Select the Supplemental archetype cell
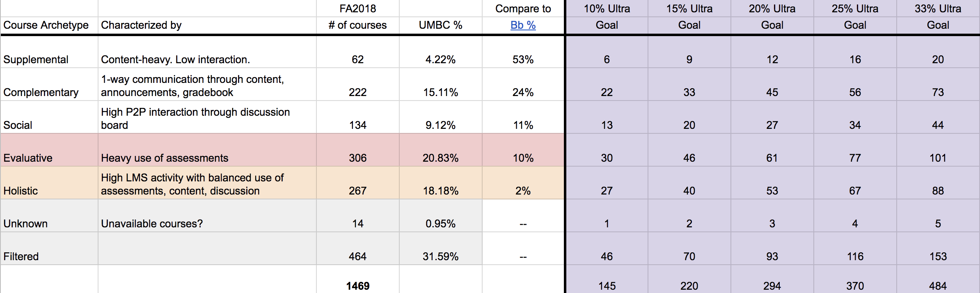This screenshot has height=293, width=980. pos(36,60)
